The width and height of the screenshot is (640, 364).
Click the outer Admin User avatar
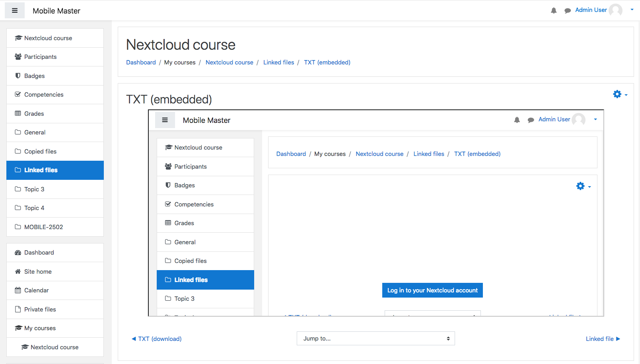pos(615,10)
